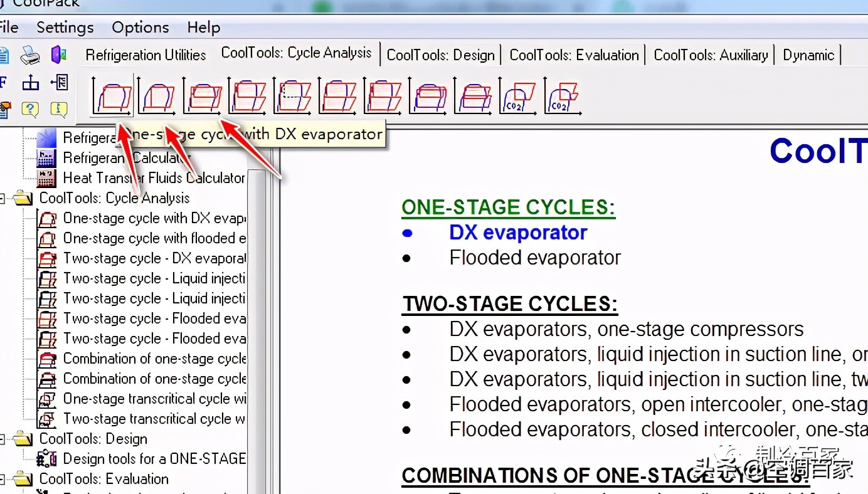Select 'One-stage transcritical cycle wi' tree row

(x=142, y=399)
